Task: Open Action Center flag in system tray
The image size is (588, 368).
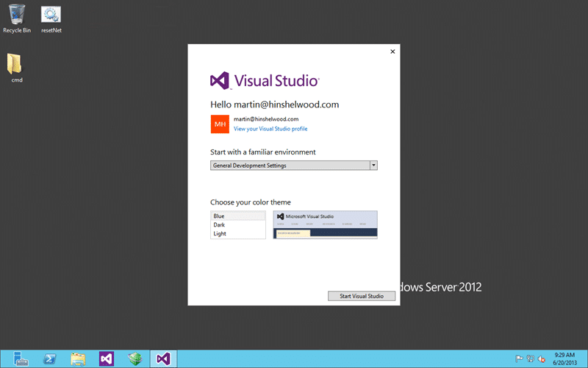Action: pyautogui.click(x=519, y=359)
